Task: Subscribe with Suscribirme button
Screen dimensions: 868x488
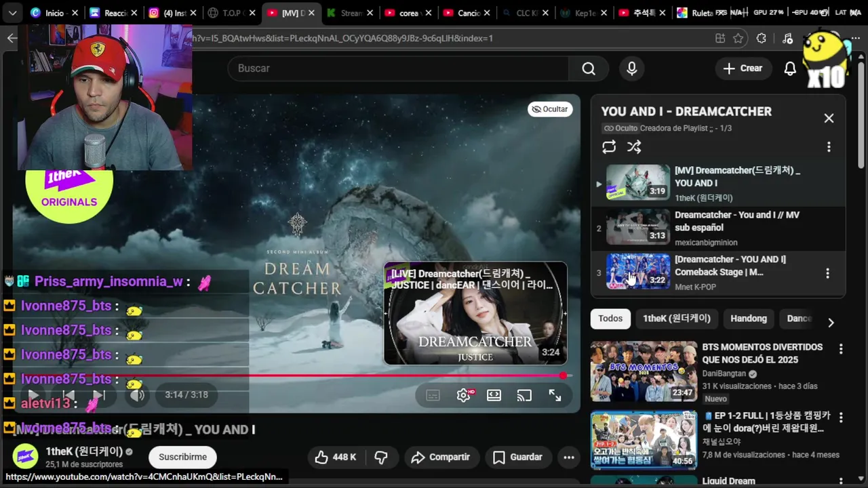Action: coord(182,457)
